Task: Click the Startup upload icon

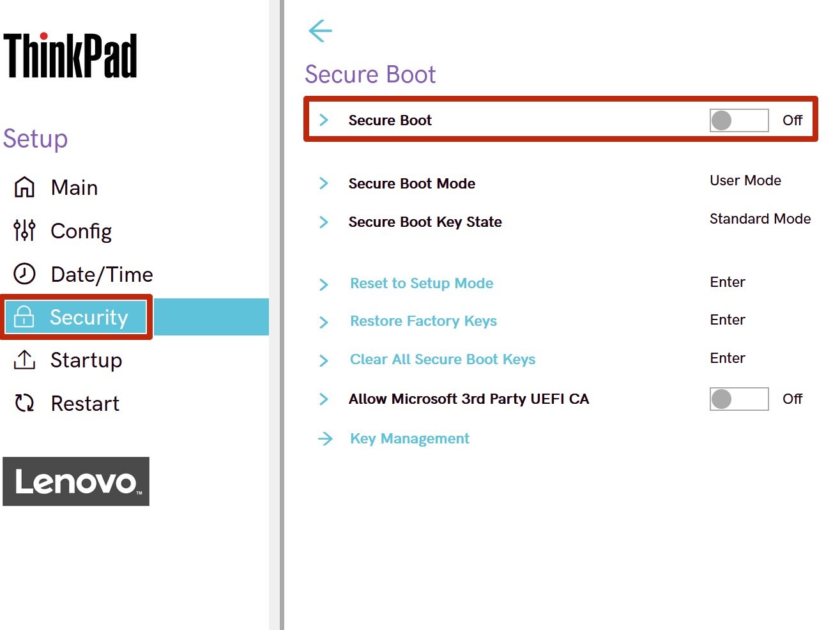Action: (25, 360)
